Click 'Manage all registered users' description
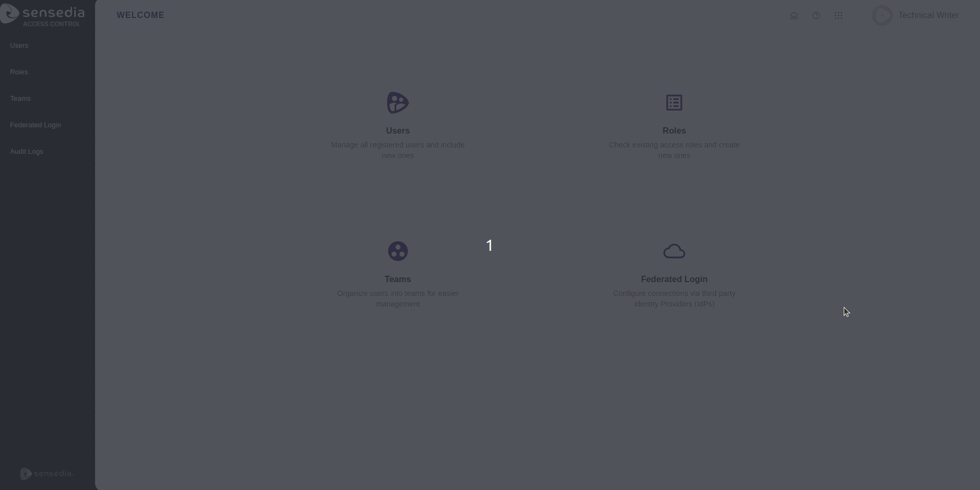The height and width of the screenshot is (490, 980). click(x=398, y=150)
